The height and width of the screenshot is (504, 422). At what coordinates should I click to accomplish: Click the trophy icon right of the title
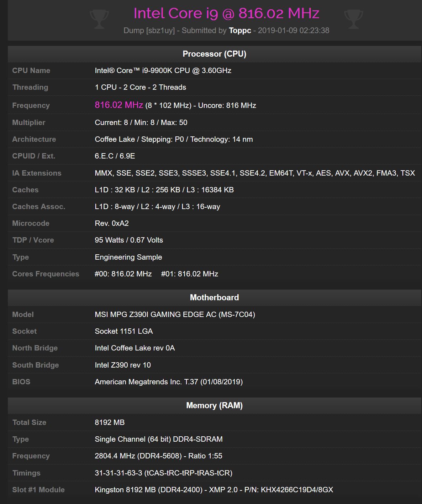click(354, 19)
